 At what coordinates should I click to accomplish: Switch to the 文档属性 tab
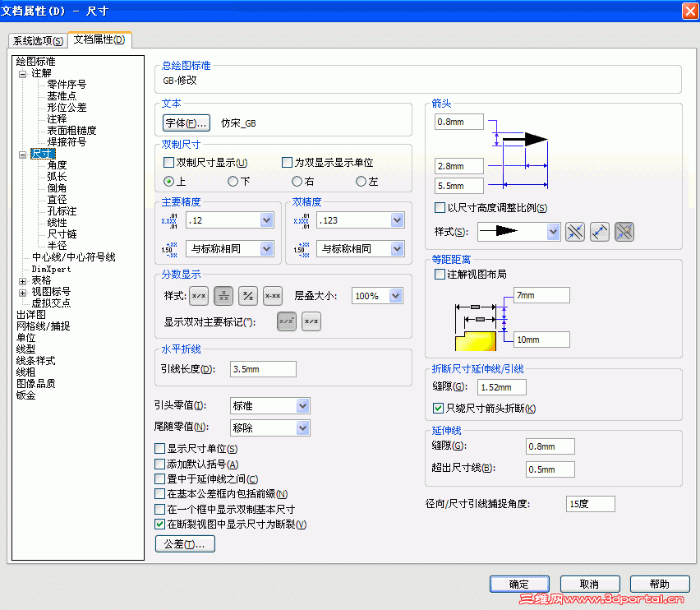[x=99, y=39]
